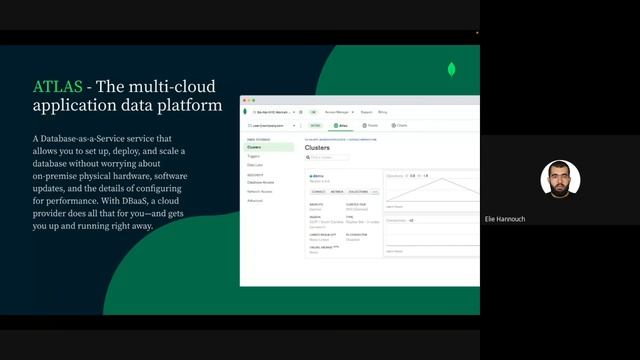This screenshot has height=360, width=640.
Task: Click the find a cluster search field
Action: (x=327, y=157)
